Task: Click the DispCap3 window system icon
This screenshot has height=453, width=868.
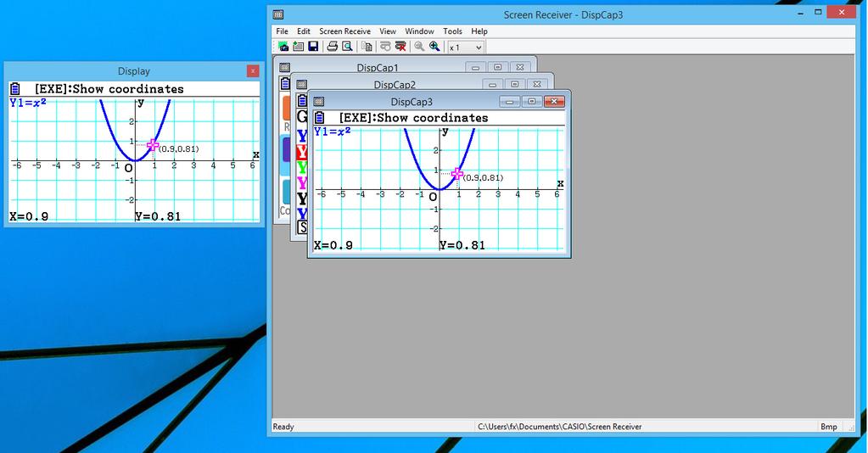Action: tap(319, 101)
